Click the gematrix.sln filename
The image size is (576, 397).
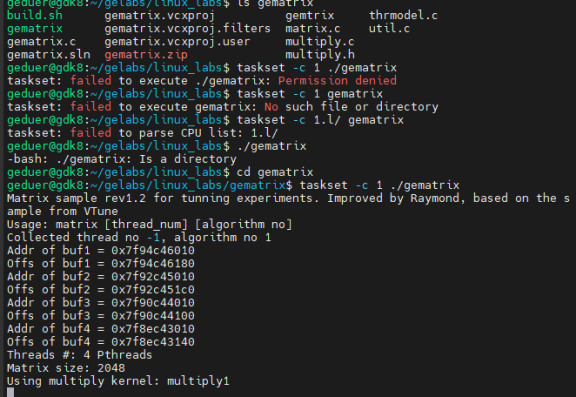point(48,55)
